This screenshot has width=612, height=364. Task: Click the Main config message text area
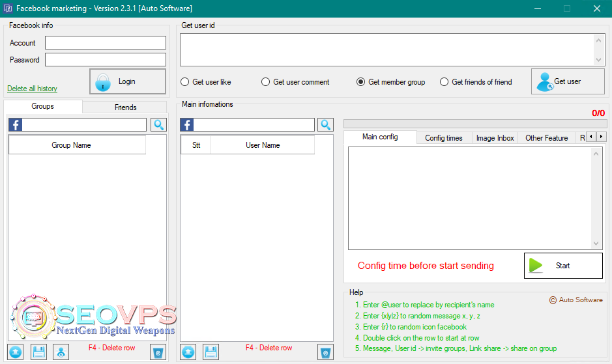click(x=470, y=198)
